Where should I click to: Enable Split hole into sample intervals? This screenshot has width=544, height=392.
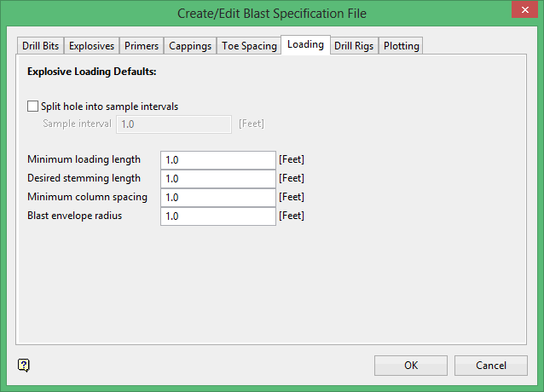33,107
